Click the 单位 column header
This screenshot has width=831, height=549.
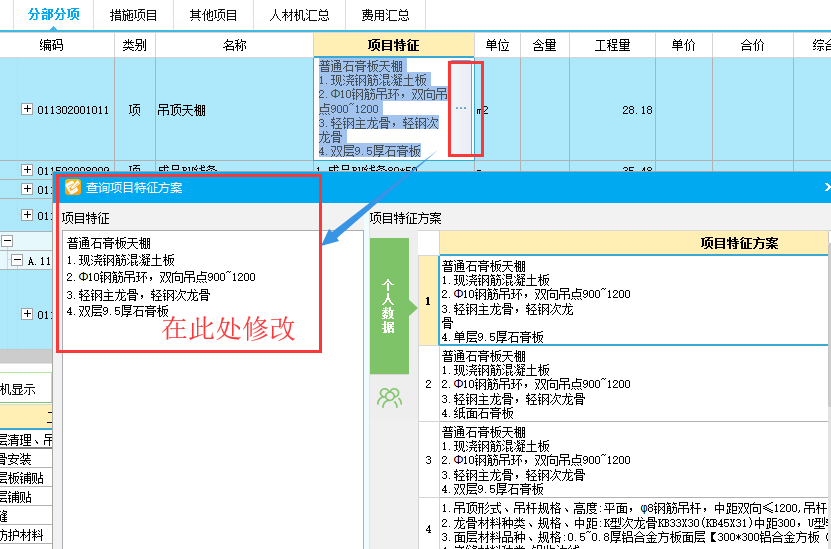[x=497, y=46]
